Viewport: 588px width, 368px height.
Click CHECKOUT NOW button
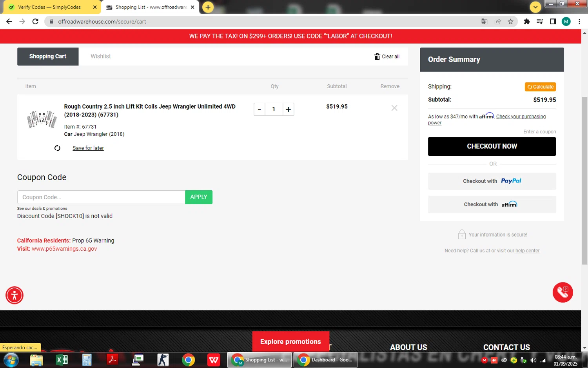(x=492, y=146)
